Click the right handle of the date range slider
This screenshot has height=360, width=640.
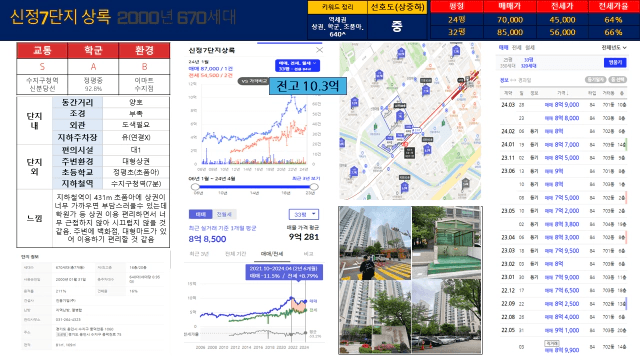coord(314,187)
